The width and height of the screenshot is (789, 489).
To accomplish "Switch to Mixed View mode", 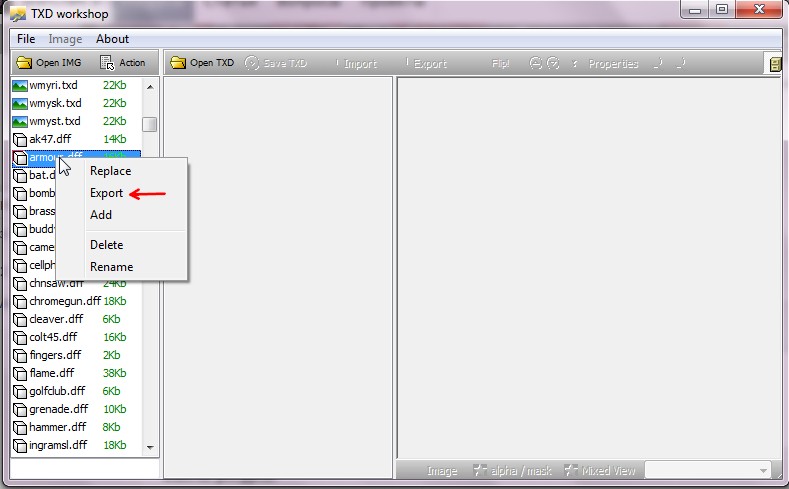I will coord(600,471).
